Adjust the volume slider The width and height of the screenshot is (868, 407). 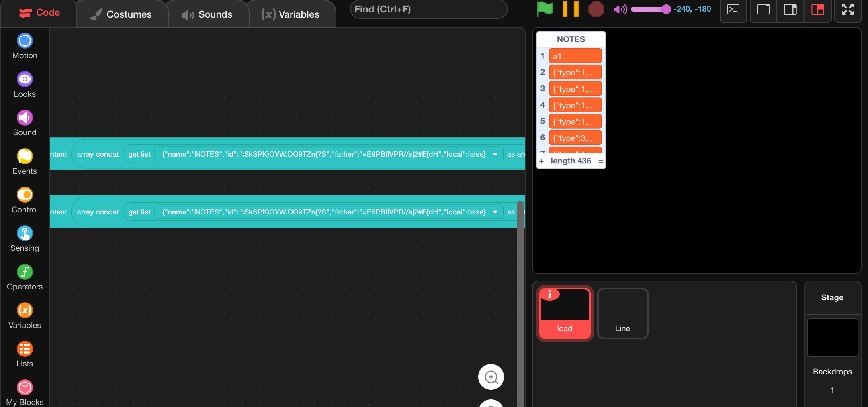point(666,9)
